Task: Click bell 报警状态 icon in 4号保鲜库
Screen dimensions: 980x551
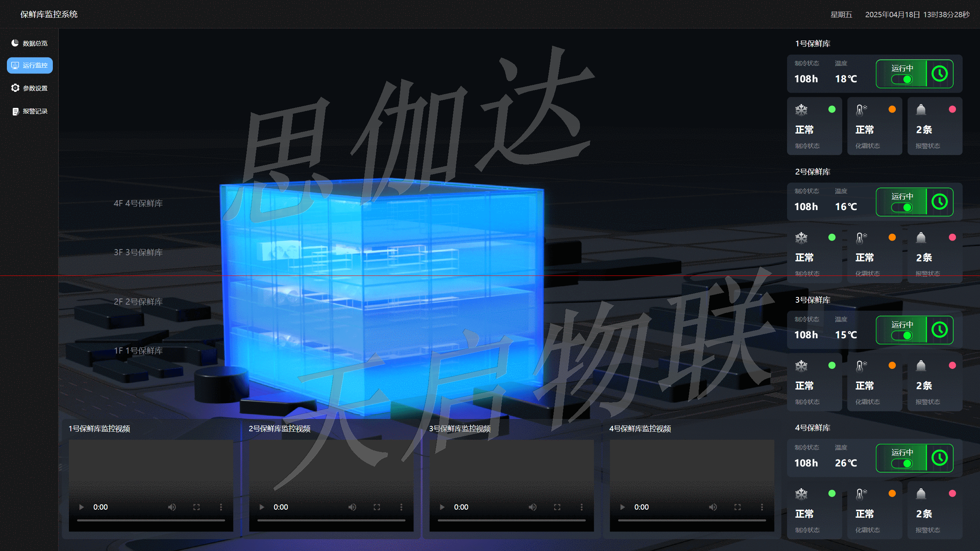Action: coord(921,494)
